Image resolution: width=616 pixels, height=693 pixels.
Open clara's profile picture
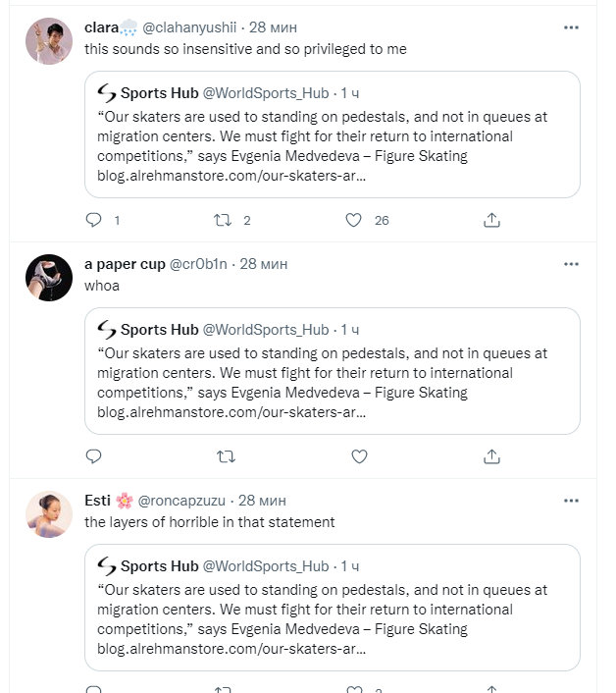tap(49, 42)
